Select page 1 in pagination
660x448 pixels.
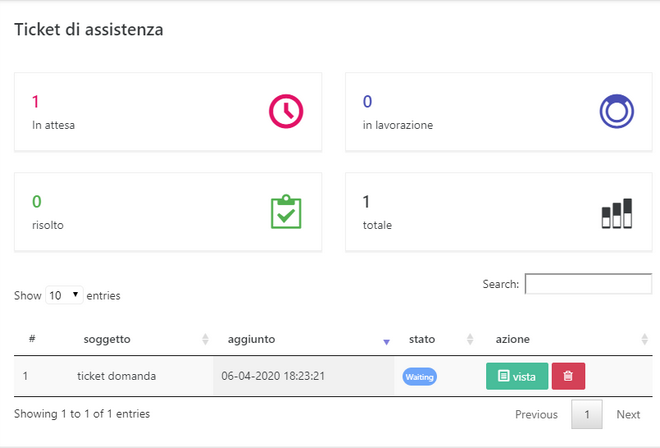pos(587,414)
